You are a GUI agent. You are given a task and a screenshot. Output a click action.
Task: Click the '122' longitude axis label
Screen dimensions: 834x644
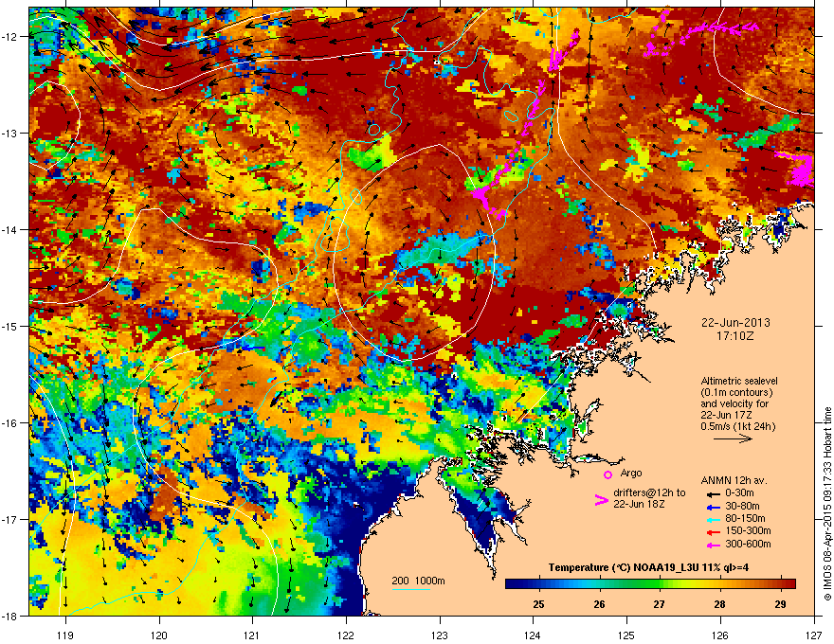pos(346,635)
